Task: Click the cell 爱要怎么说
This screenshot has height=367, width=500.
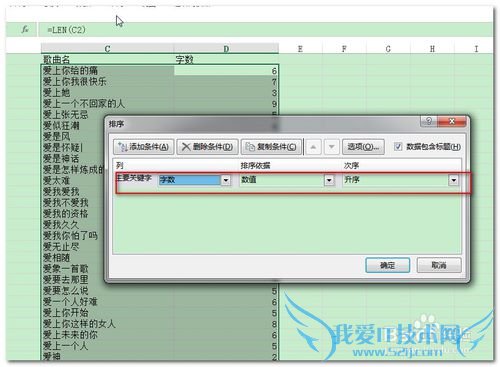Action: pos(107,291)
